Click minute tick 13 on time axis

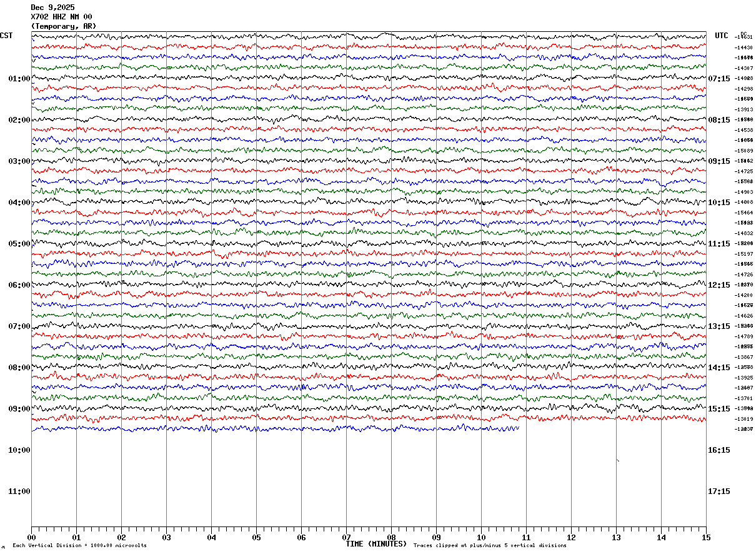616,538
